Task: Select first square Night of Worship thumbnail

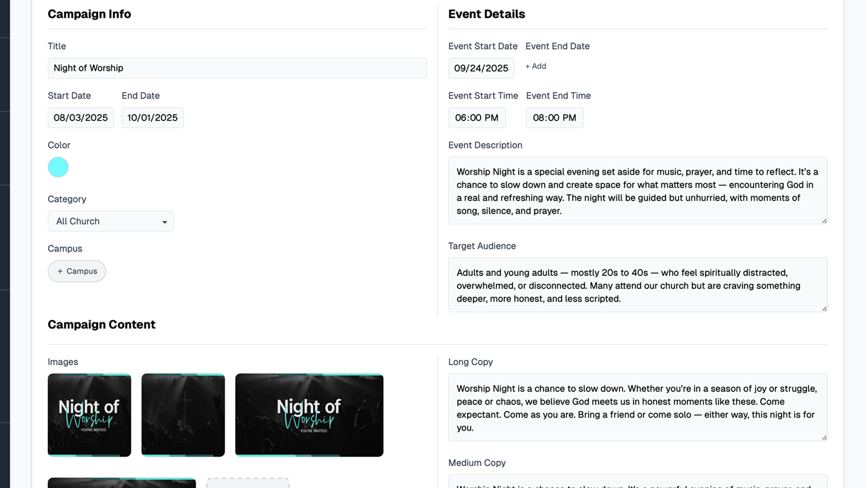Action: pos(90,415)
